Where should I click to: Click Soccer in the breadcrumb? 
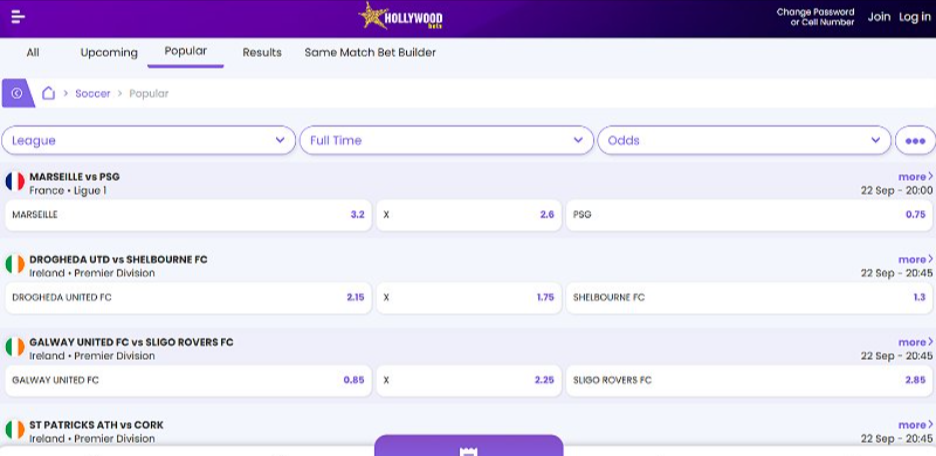[x=92, y=94]
